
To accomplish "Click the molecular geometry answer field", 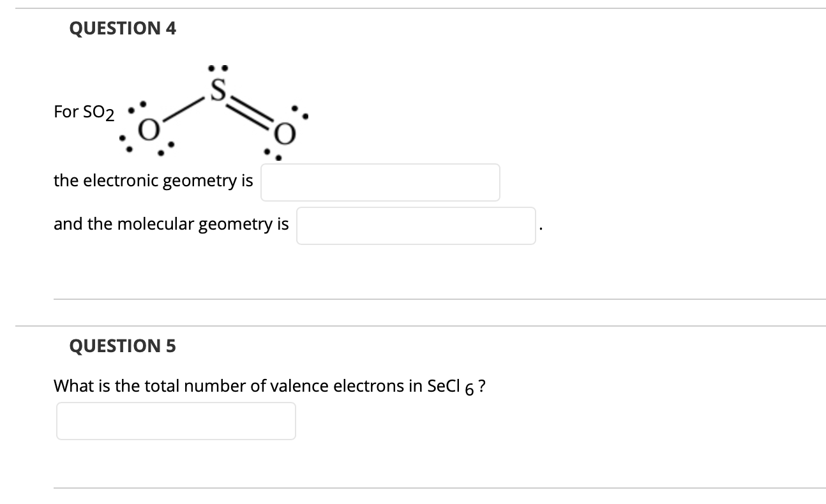I will 416,226.
